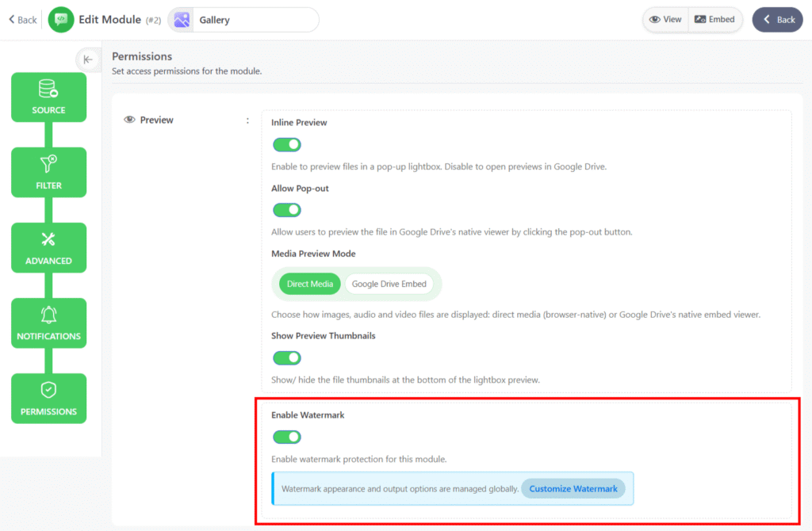Open the Advanced tools icon
The height and width of the screenshot is (531, 812).
pyautogui.click(x=48, y=239)
